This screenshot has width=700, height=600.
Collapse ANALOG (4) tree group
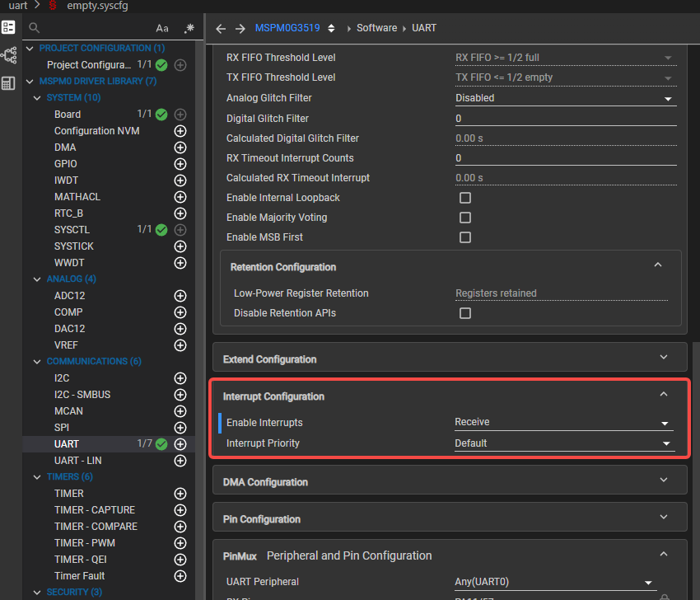37,279
